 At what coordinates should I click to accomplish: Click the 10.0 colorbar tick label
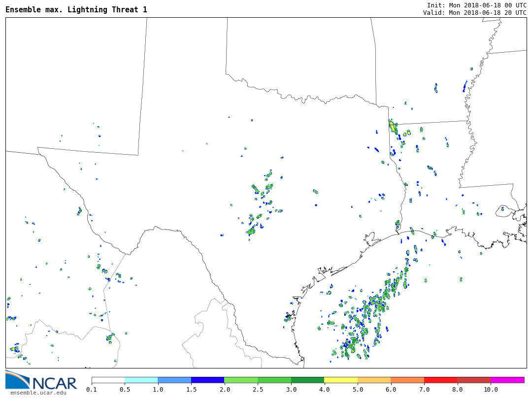[491, 390]
